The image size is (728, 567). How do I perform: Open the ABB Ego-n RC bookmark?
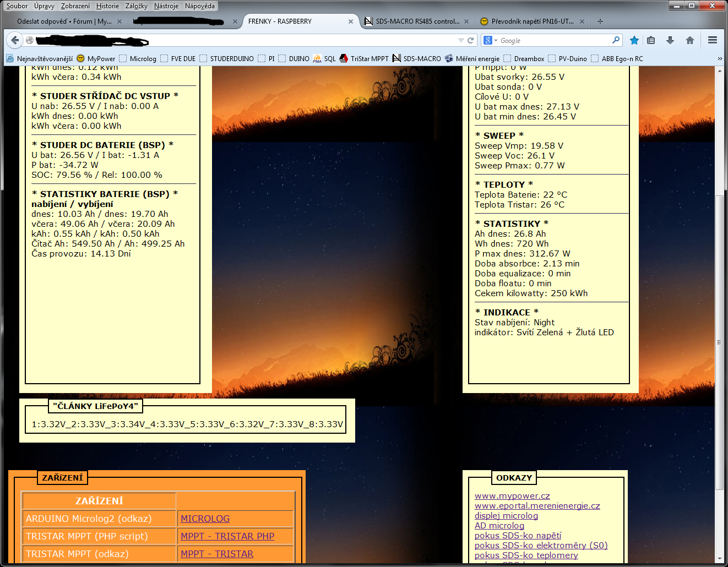click(x=617, y=58)
